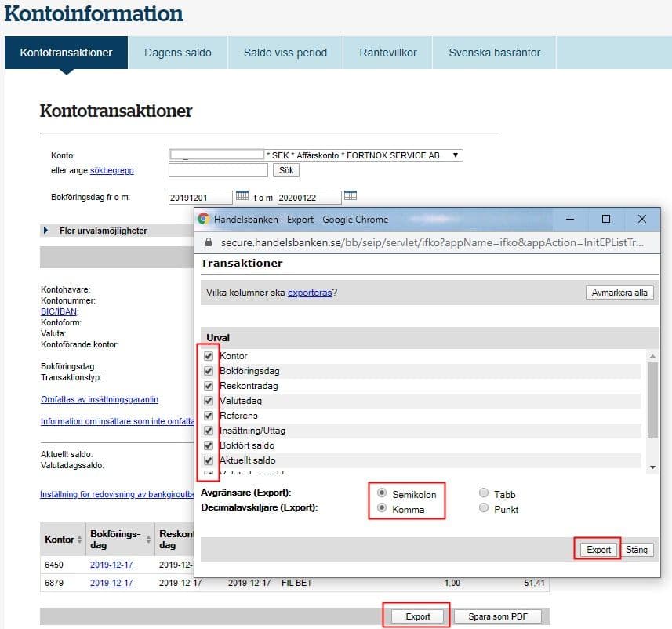
Task: Sort by Kontor column arrows
Action: coord(79,540)
